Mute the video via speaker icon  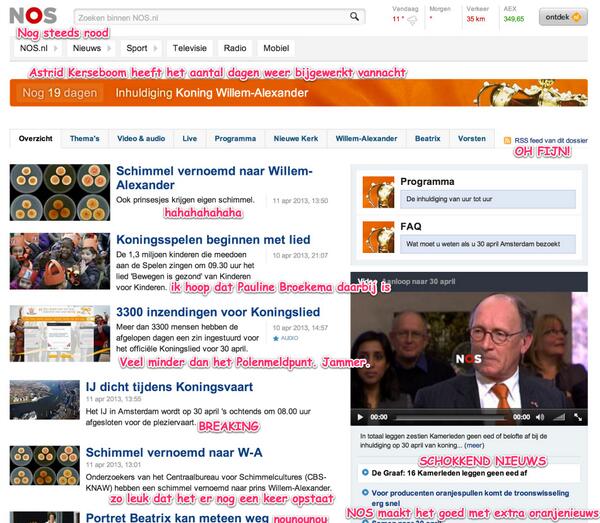(540, 417)
